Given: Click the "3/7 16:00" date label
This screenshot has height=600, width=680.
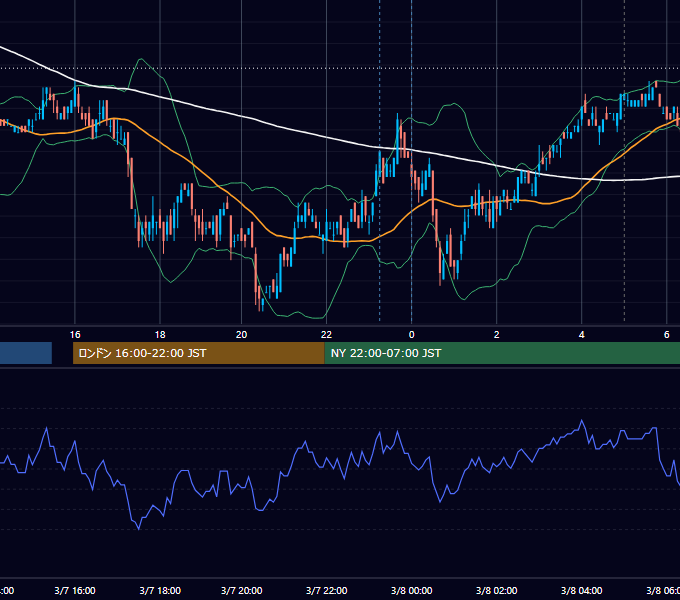Looking at the screenshot, I should [75, 590].
